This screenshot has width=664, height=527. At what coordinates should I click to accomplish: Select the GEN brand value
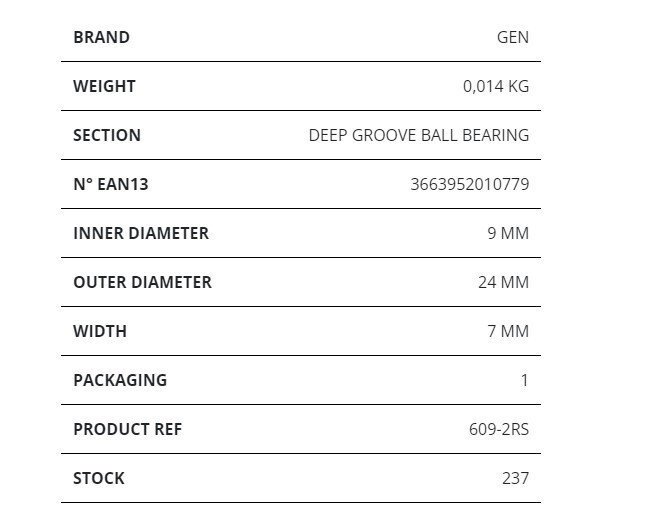[x=513, y=37]
